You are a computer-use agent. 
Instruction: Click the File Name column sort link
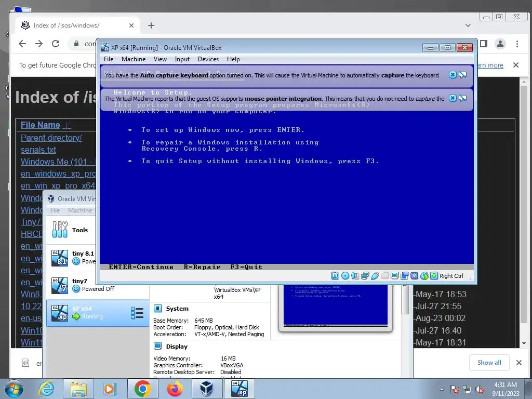tap(40, 125)
